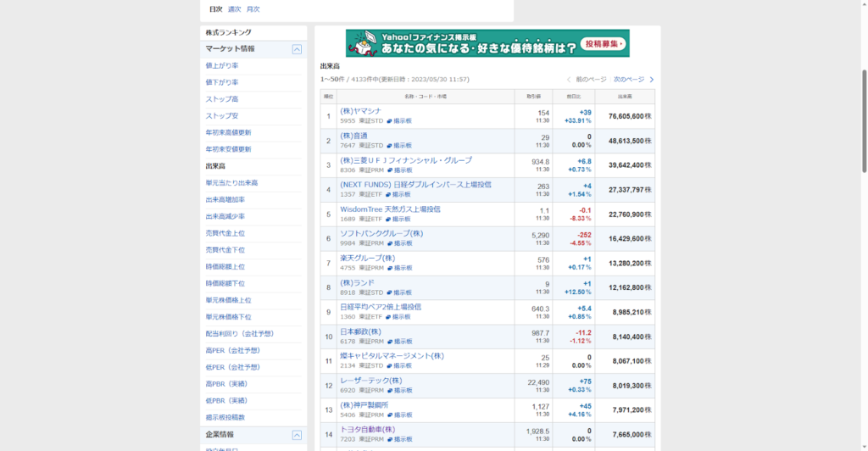This screenshot has width=868, height=451.
Task: Open 年初来高値更新 ranking
Action: click(229, 133)
